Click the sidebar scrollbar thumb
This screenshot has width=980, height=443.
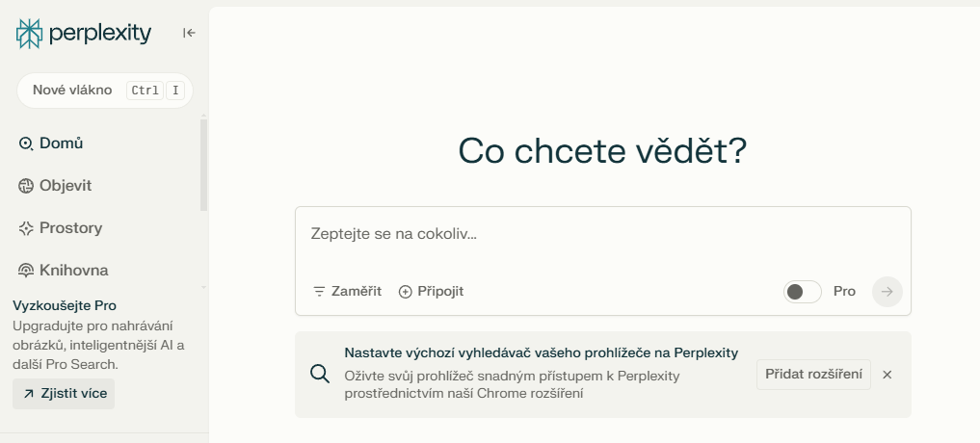(x=203, y=165)
